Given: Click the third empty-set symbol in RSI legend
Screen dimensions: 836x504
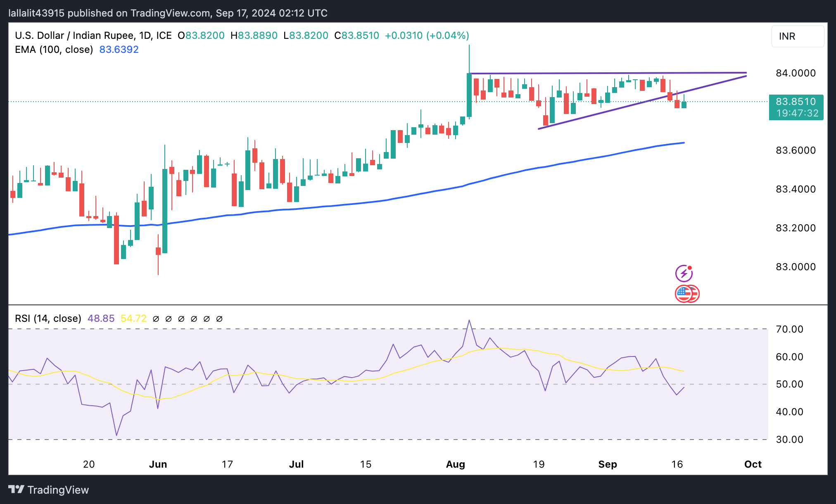Looking at the screenshot, I should [x=181, y=319].
